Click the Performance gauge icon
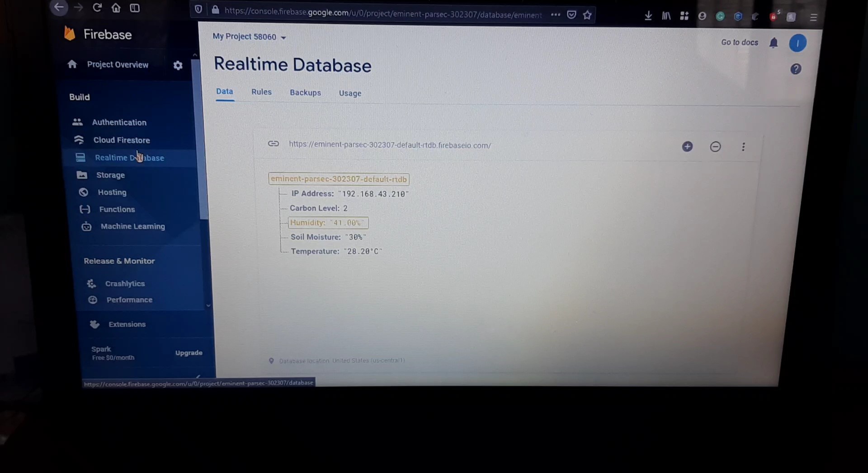Screen dimensions: 868x473 pyautogui.click(x=93, y=300)
